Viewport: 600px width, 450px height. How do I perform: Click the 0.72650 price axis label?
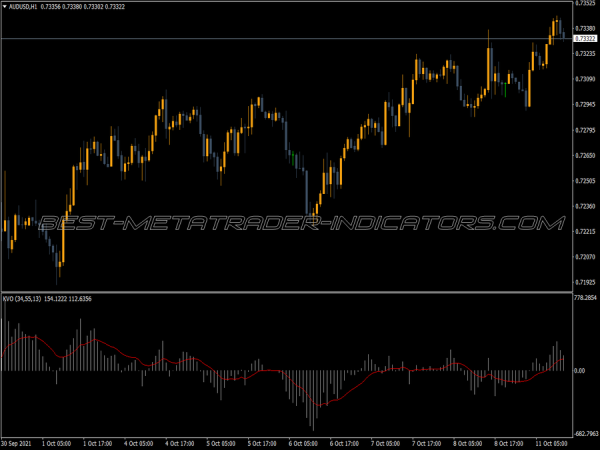[x=583, y=156]
